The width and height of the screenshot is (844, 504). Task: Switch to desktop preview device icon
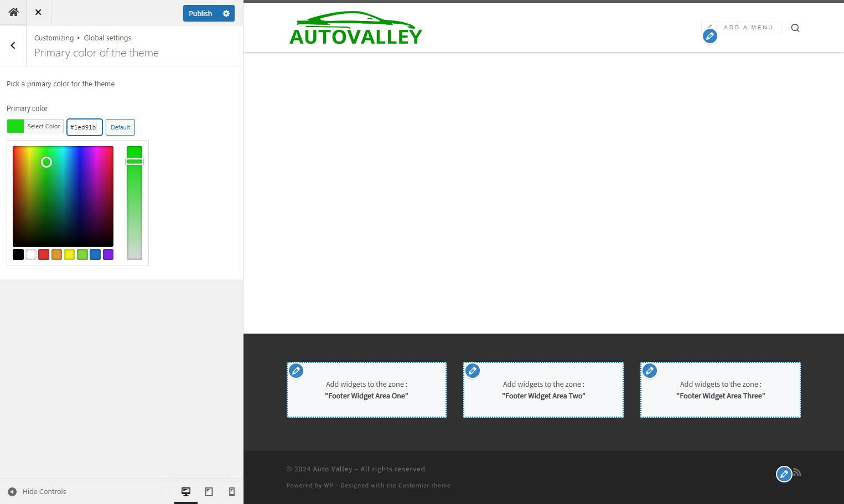[x=186, y=491]
